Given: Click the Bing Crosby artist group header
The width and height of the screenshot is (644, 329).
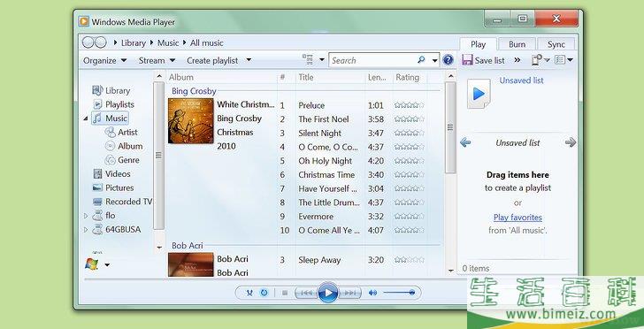Looking at the screenshot, I should point(194,91).
